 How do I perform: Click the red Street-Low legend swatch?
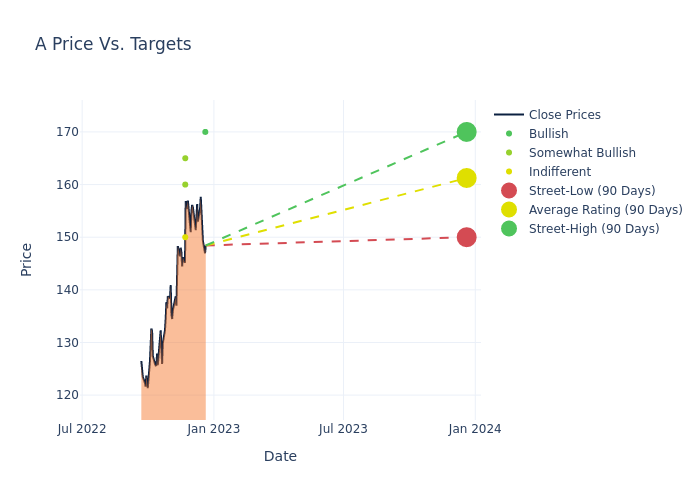click(509, 191)
